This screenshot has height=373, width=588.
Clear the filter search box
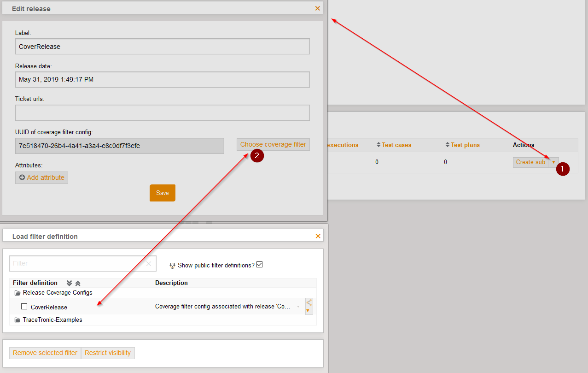click(x=149, y=264)
